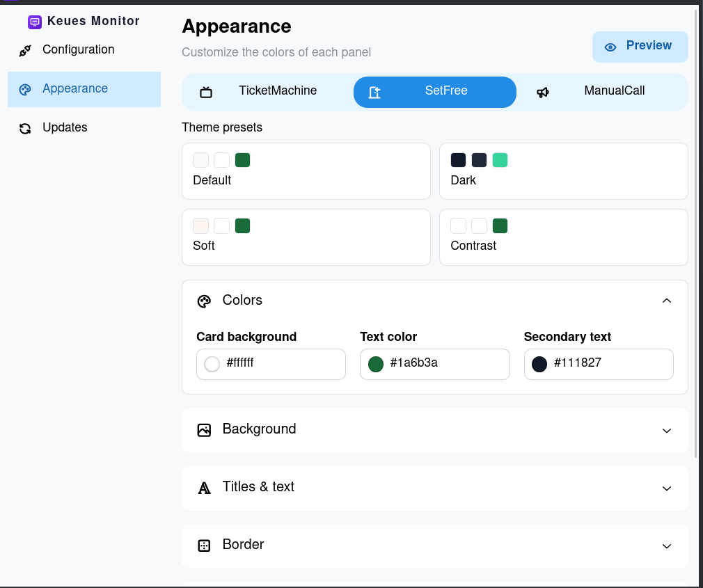Expand the Titles & text chevron

tap(667, 488)
